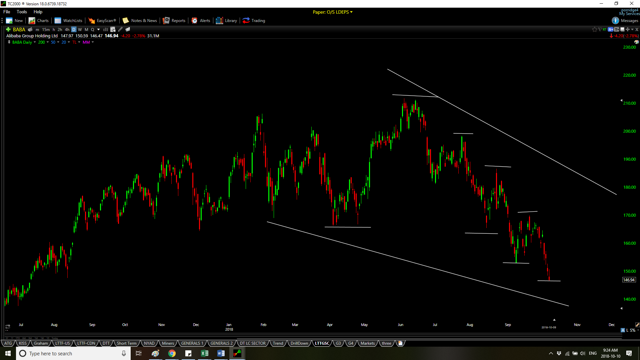Switch chart to 15m timeframe

pos(46,29)
